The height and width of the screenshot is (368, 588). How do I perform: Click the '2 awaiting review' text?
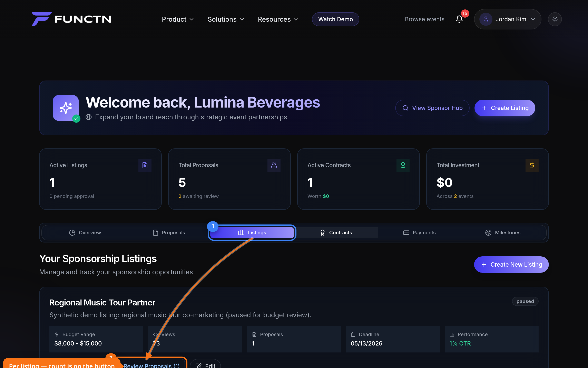click(198, 196)
